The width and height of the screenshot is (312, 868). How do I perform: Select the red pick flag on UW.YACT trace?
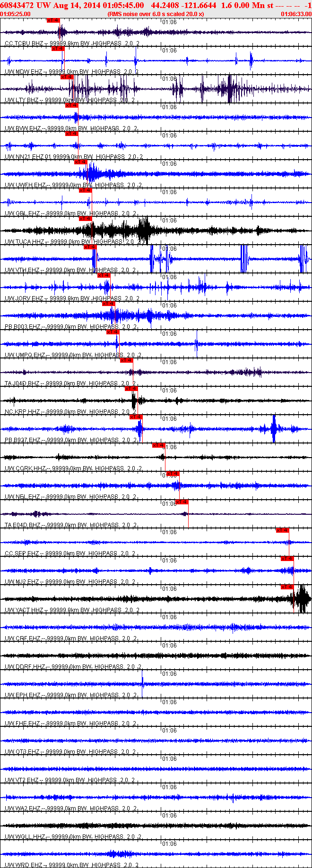click(287, 587)
